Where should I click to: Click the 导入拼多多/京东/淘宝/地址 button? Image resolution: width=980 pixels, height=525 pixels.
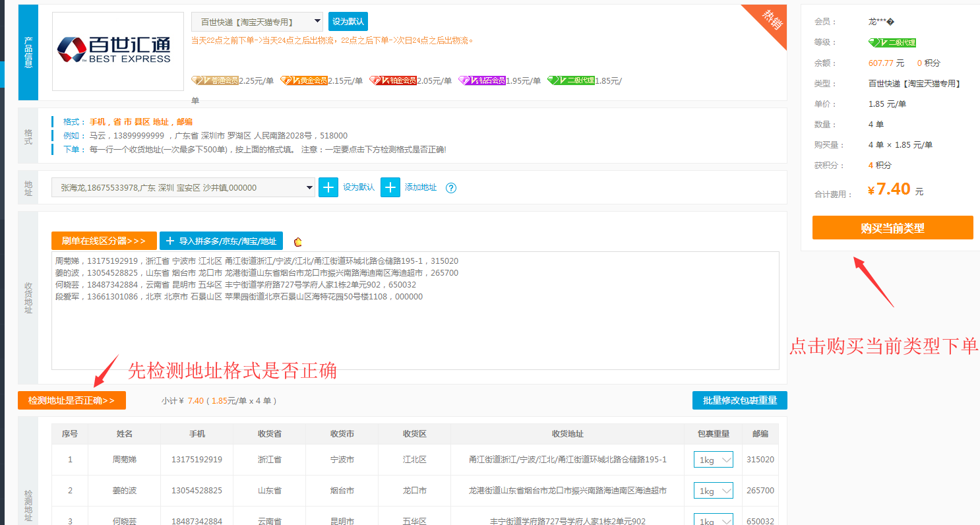tap(221, 241)
